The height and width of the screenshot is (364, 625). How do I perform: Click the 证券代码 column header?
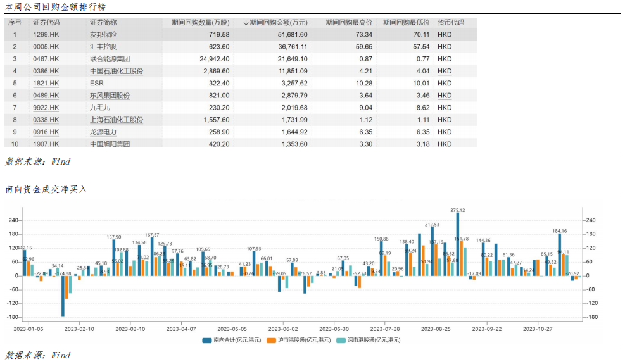[x=46, y=23]
